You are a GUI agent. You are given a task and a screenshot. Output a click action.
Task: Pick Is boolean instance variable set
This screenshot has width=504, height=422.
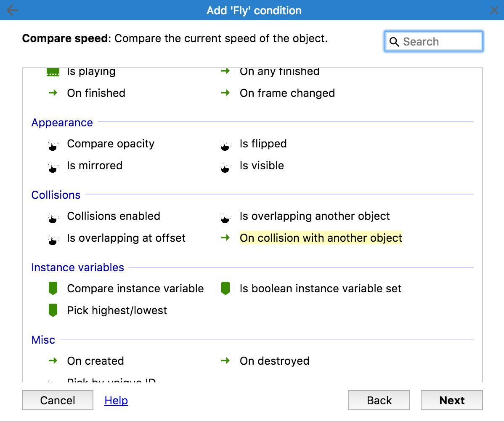click(x=321, y=288)
